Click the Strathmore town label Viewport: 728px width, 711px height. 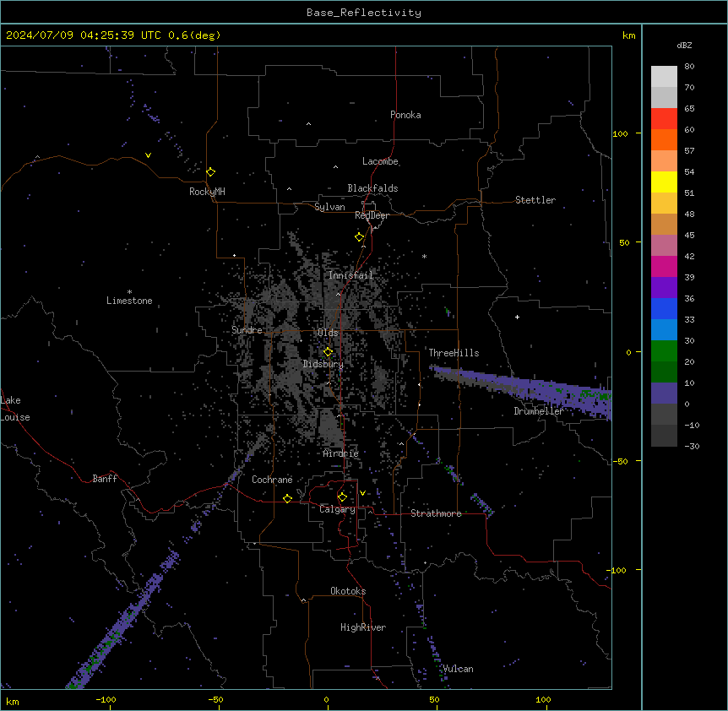coord(436,513)
